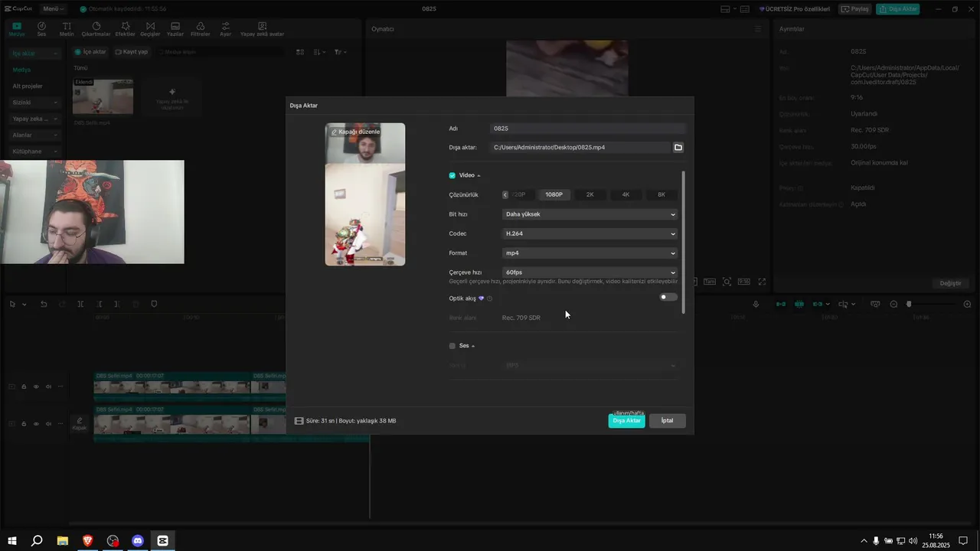Click the Değiştir button in details panel
Viewport: 980px width, 551px height.
click(x=950, y=283)
